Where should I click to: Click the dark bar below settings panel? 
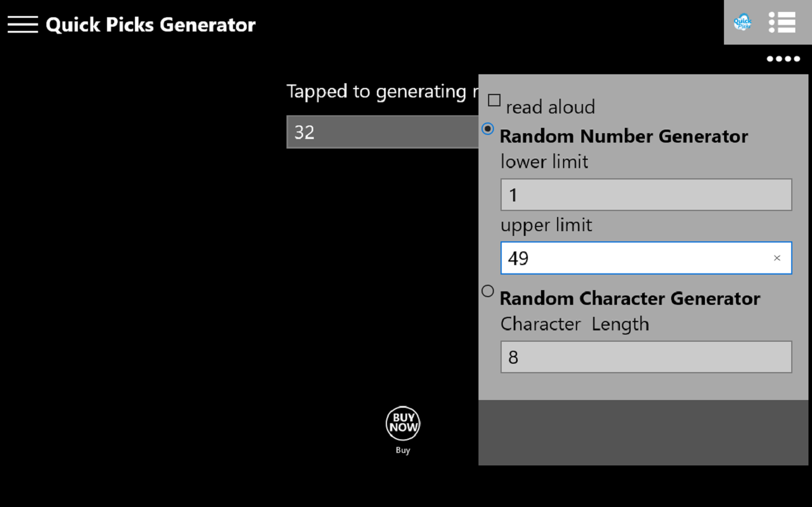(x=643, y=432)
